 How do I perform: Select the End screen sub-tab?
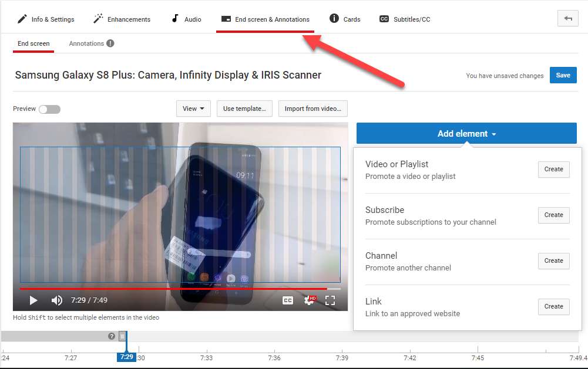tap(33, 43)
